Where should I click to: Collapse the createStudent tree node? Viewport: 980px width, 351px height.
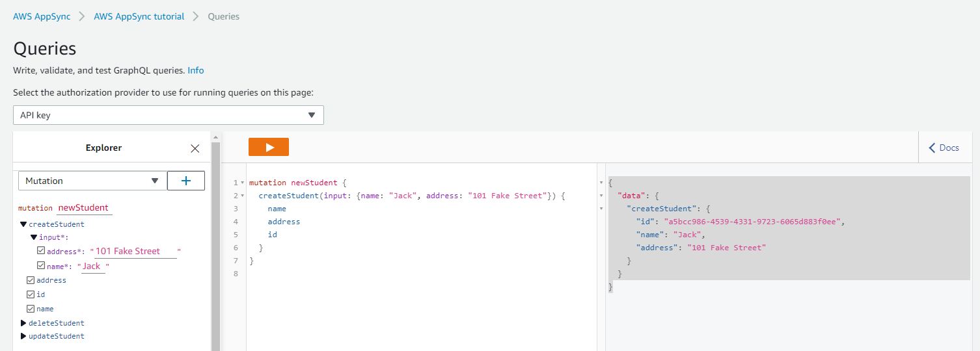(23, 224)
